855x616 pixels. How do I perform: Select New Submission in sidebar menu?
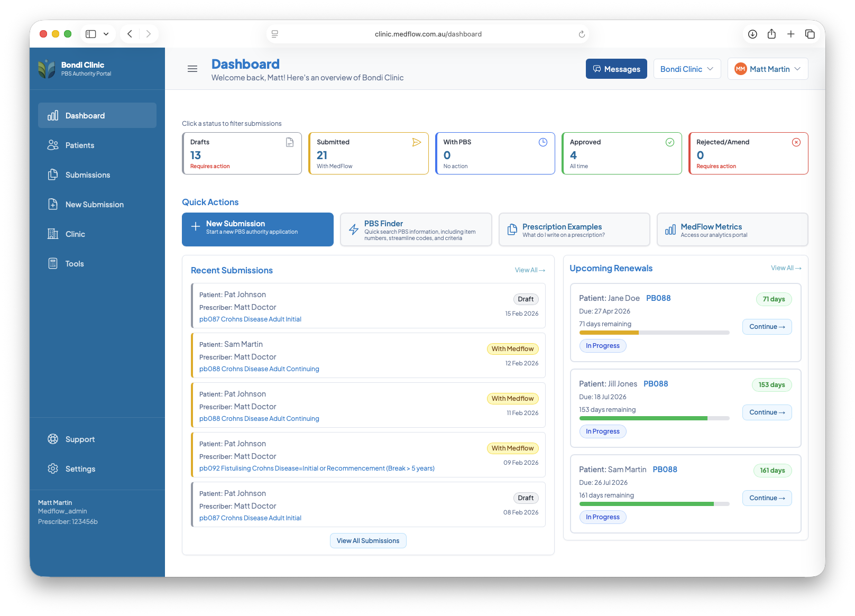pyautogui.click(x=94, y=205)
